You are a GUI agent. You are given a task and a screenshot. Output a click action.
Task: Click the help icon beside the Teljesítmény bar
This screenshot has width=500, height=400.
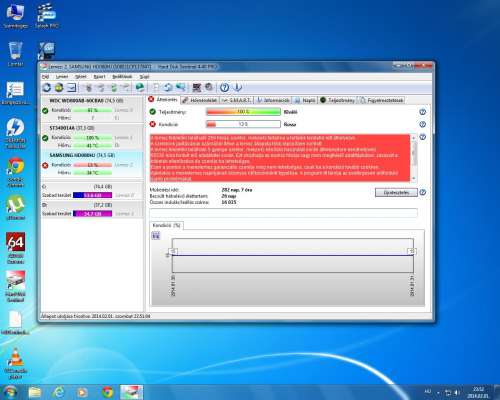pyautogui.click(x=422, y=112)
